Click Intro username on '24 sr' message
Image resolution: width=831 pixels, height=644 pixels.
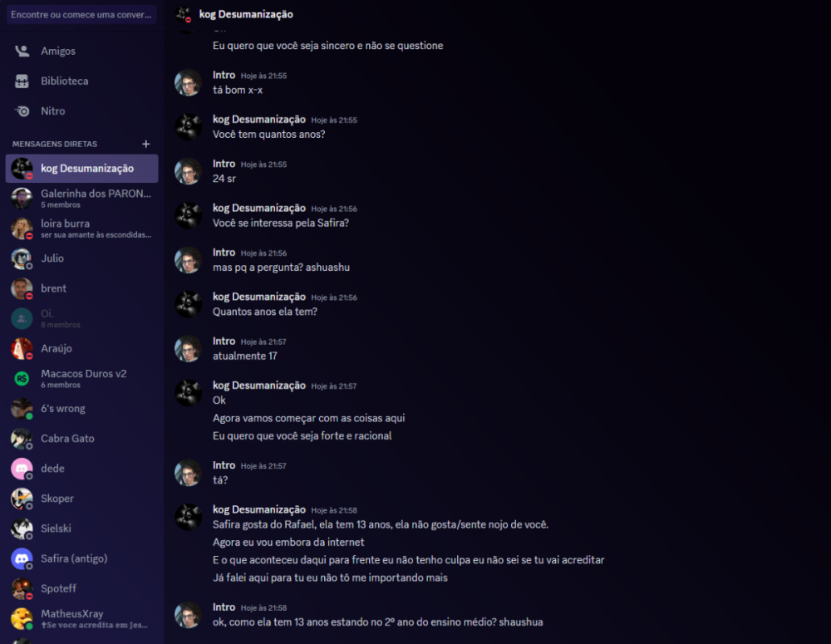(224, 164)
